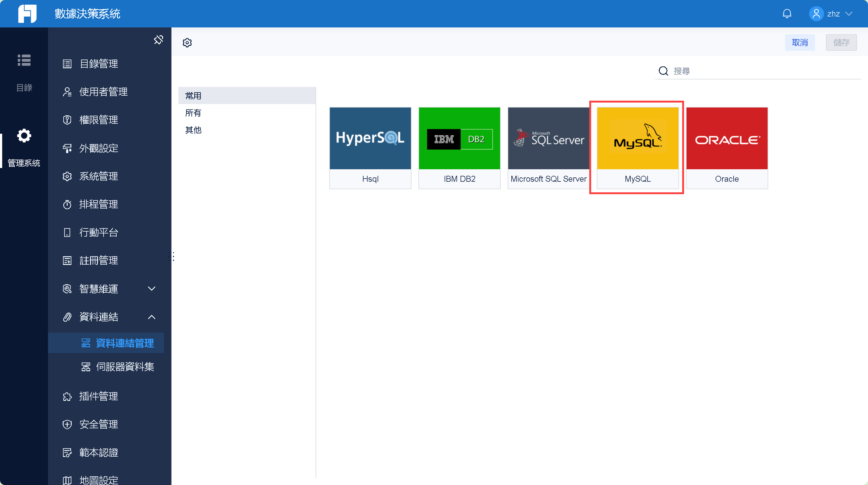Select the 管理系統 gear icon in the left rail
Screen dimensions: 868x485
[24, 136]
